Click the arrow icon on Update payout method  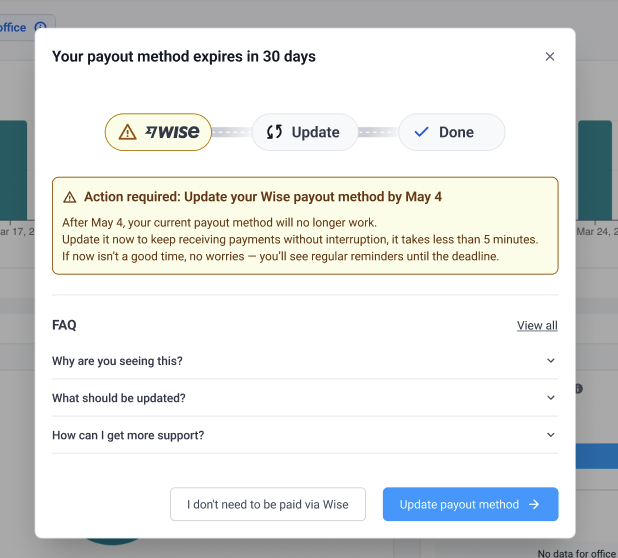click(534, 504)
